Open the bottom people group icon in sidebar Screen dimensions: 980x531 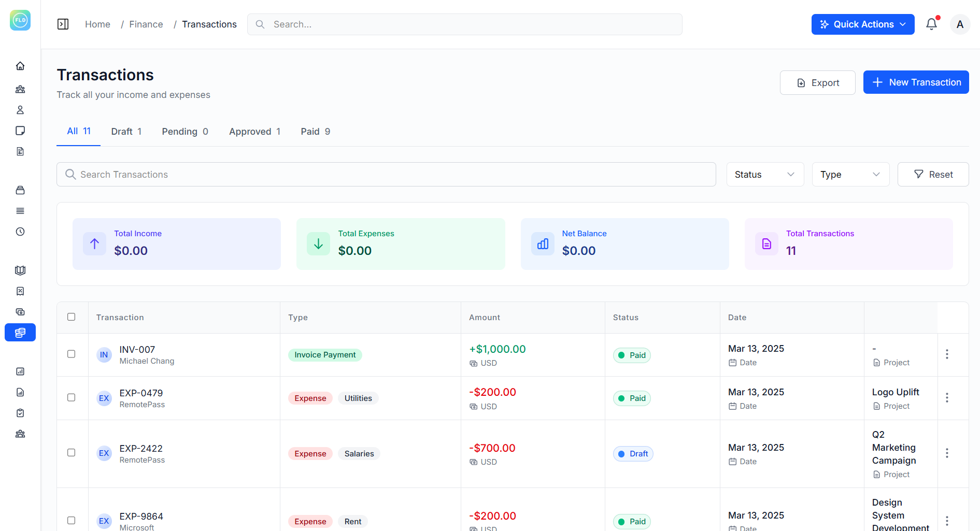click(x=20, y=434)
